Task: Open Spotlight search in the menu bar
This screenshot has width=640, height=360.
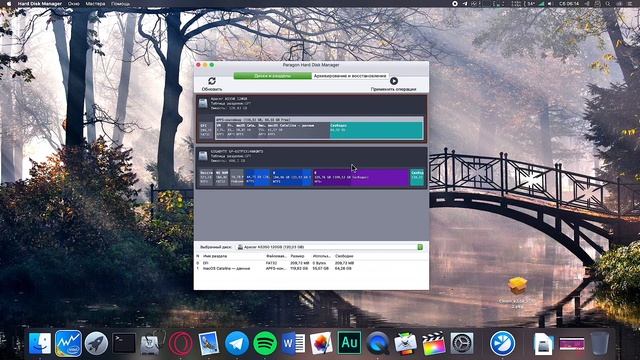Action: 608,4
